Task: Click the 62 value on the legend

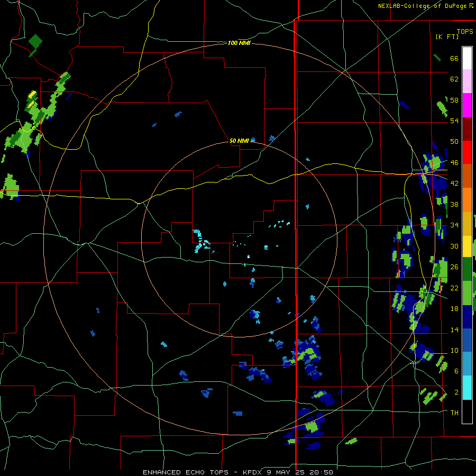Action: click(x=454, y=79)
